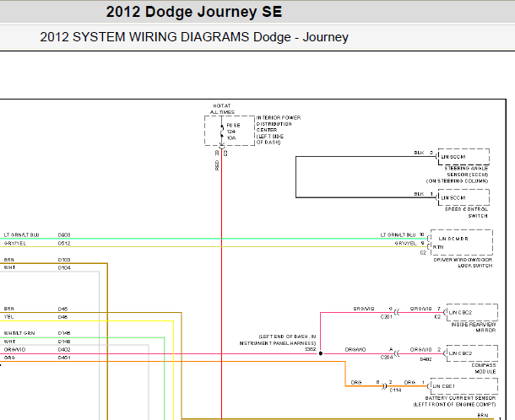Click the 'RED' wire label under the fuse
515x420 pixels.
pyautogui.click(x=217, y=165)
